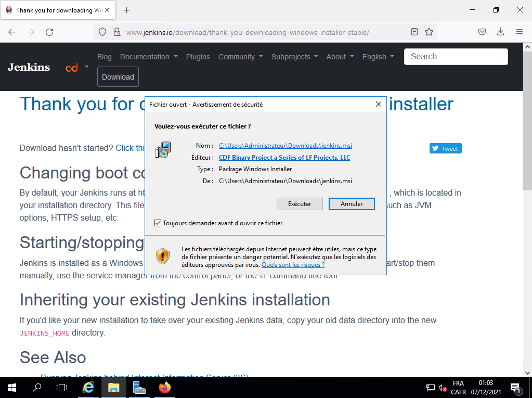Open the new tab plus button
This screenshot has width=532, height=398.
[127, 10]
